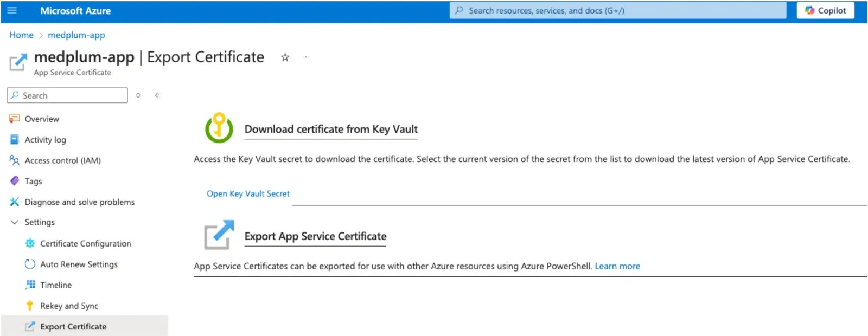868x336 pixels.
Task: Open the more options ellipsis
Action: 306,57
